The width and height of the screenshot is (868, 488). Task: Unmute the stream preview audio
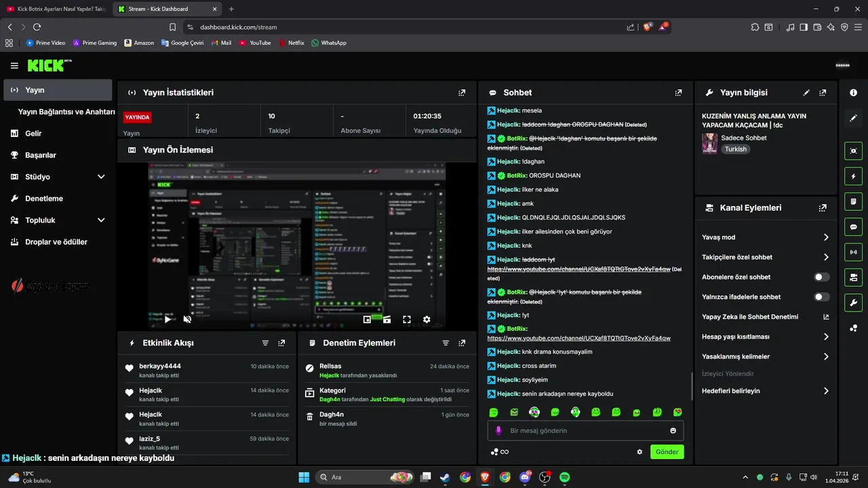click(188, 319)
